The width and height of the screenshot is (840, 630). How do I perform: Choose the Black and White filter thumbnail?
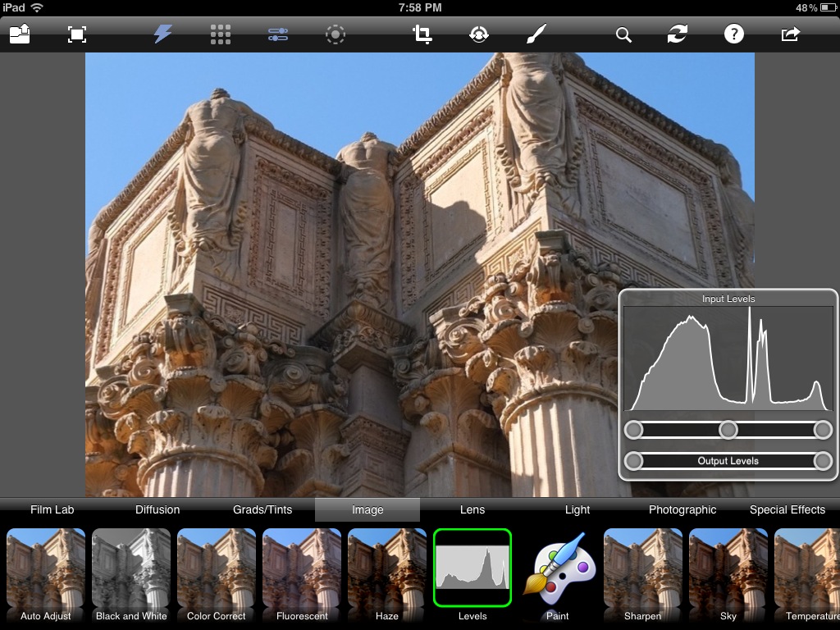(x=131, y=575)
